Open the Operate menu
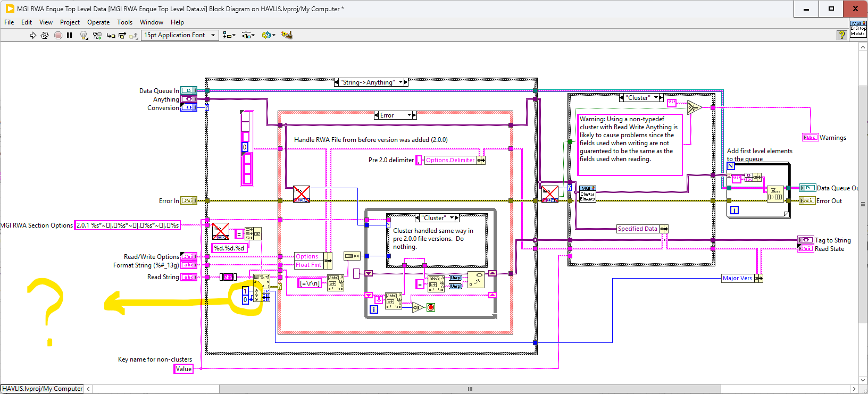The width and height of the screenshot is (868, 394). (98, 22)
